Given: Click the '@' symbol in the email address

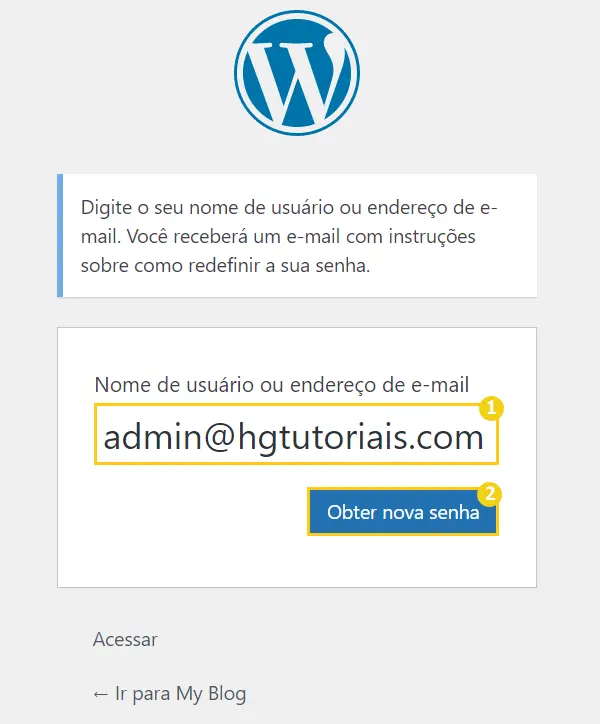Looking at the screenshot, I should coord(220,438).
